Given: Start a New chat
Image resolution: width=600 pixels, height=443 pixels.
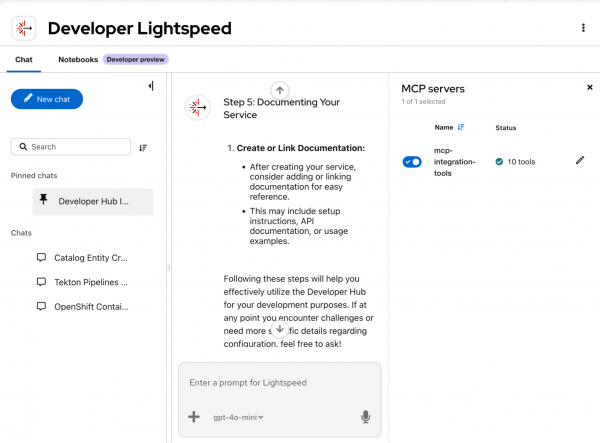Looking at the screenshot, I should tap(47, 99).
